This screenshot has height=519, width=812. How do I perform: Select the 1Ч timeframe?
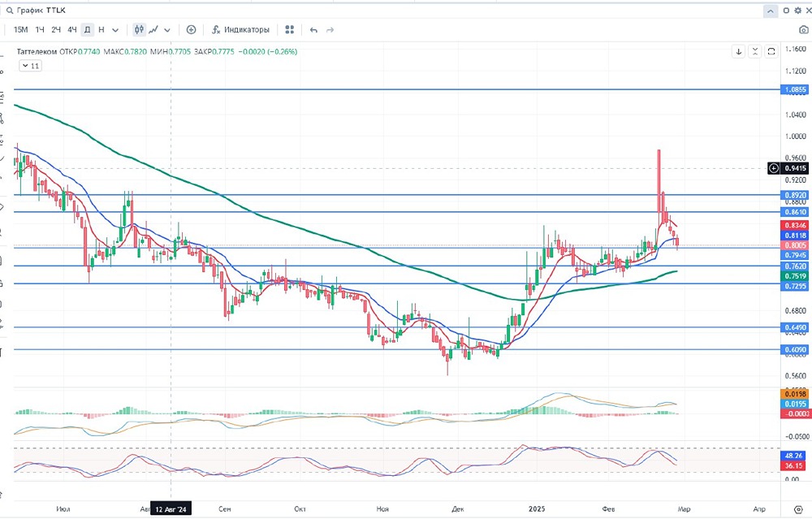point(40,30)
